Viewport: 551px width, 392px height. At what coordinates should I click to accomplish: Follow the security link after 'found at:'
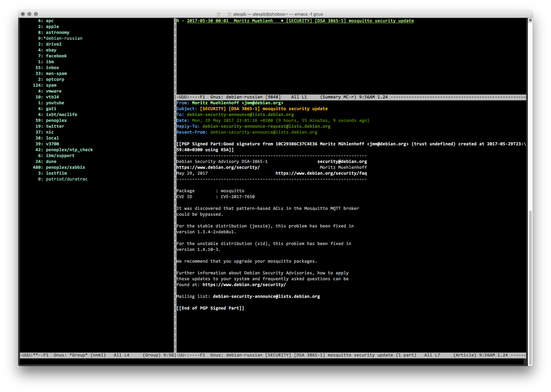tap(244, 284)
